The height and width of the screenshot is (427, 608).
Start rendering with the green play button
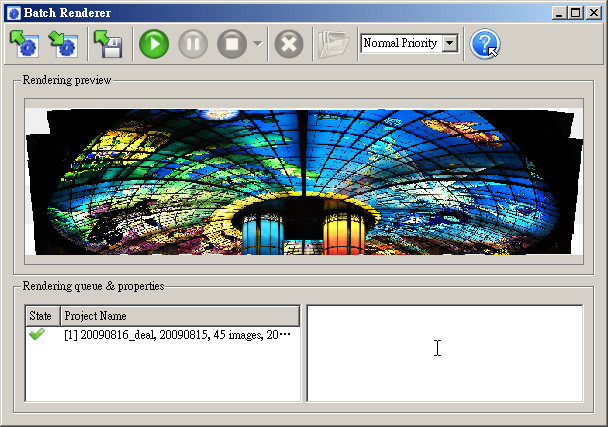tap(154, 44)
